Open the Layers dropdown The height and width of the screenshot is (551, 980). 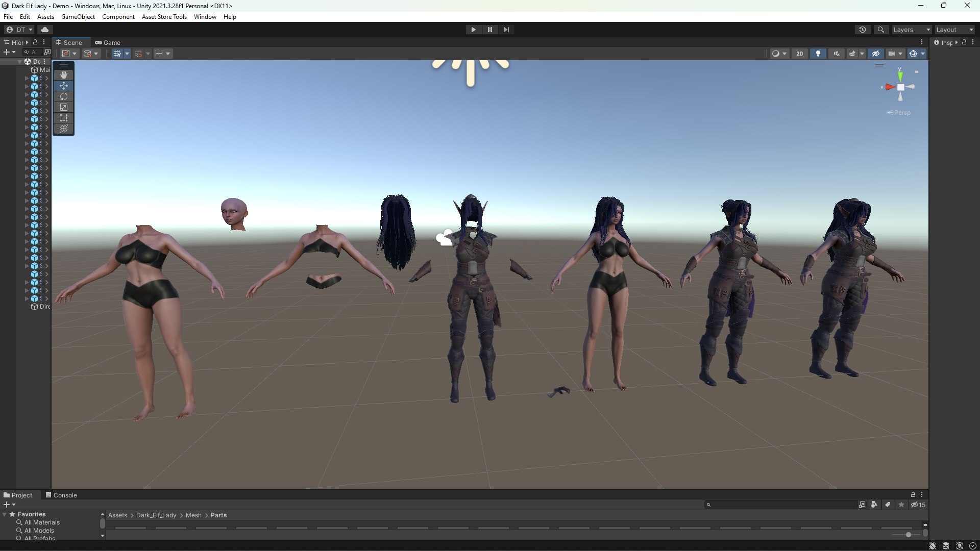(x=912, y=30)
